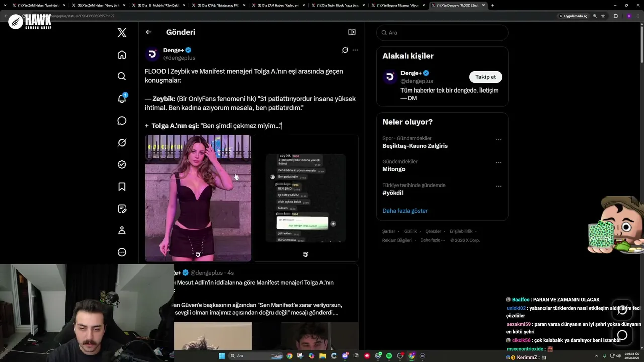This screenshot has height=362, width=644.
Task: Open the Şartlar footer link
Action: (389, 231)
